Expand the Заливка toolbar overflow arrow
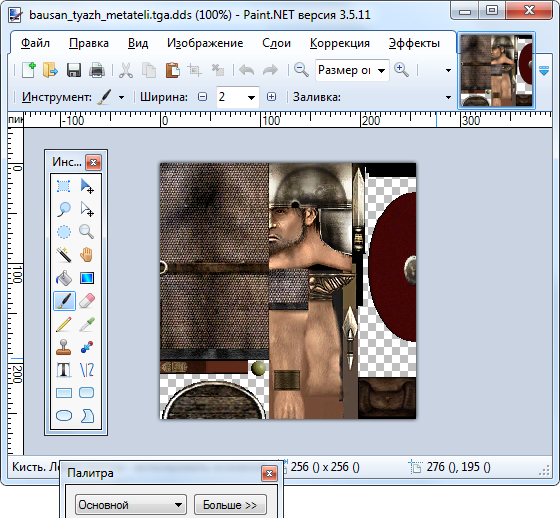 click(448, 97)
